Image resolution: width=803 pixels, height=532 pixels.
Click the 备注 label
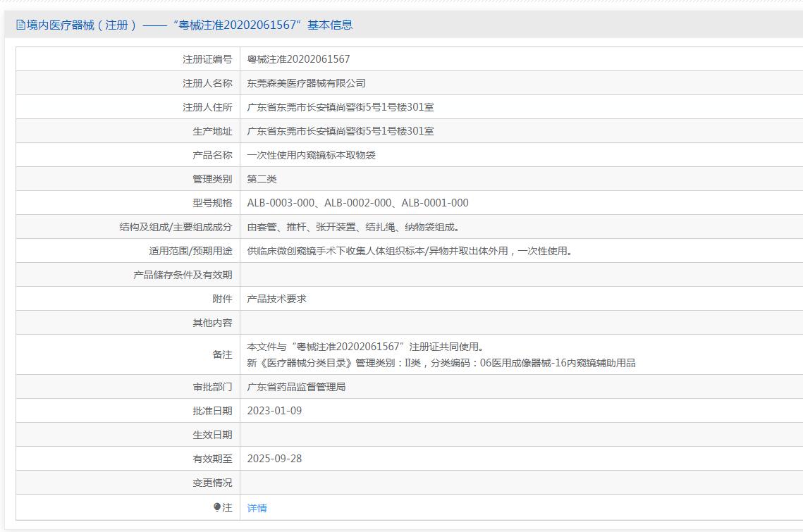(x=222, y=354)
